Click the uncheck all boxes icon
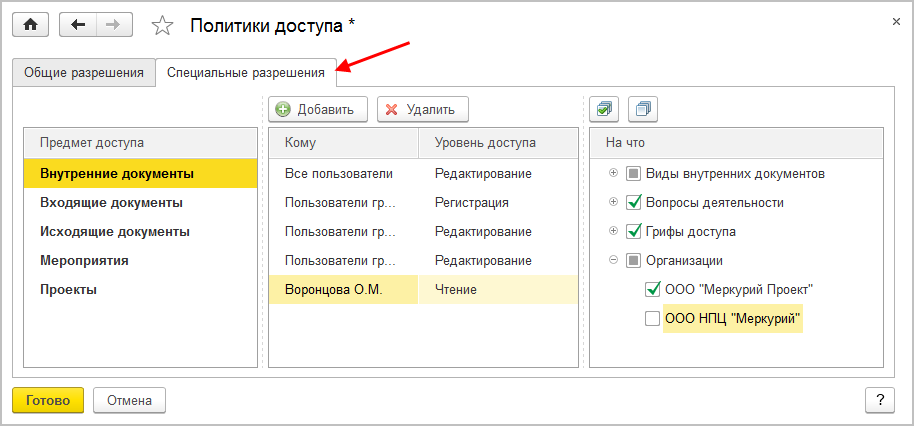Viewport: 914px width, 426px height. click(643, 109)
